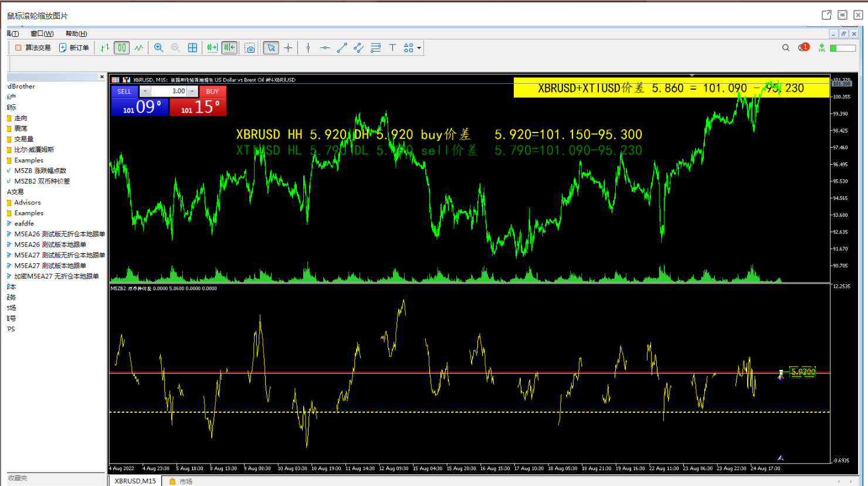Image resolution: width=868 pixels, height=486 pixels.
Task: Select the 收藏夹 favorites tab
Action: (18, 478)
